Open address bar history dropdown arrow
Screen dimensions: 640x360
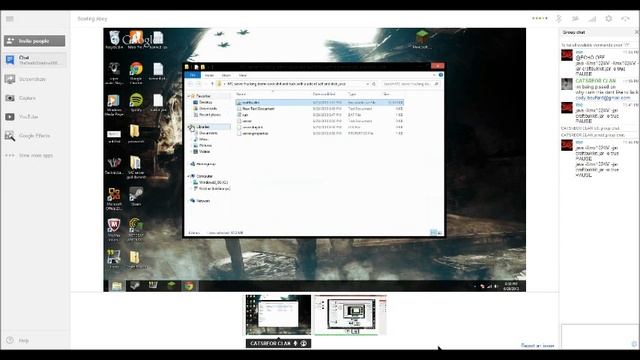point(367,84)
